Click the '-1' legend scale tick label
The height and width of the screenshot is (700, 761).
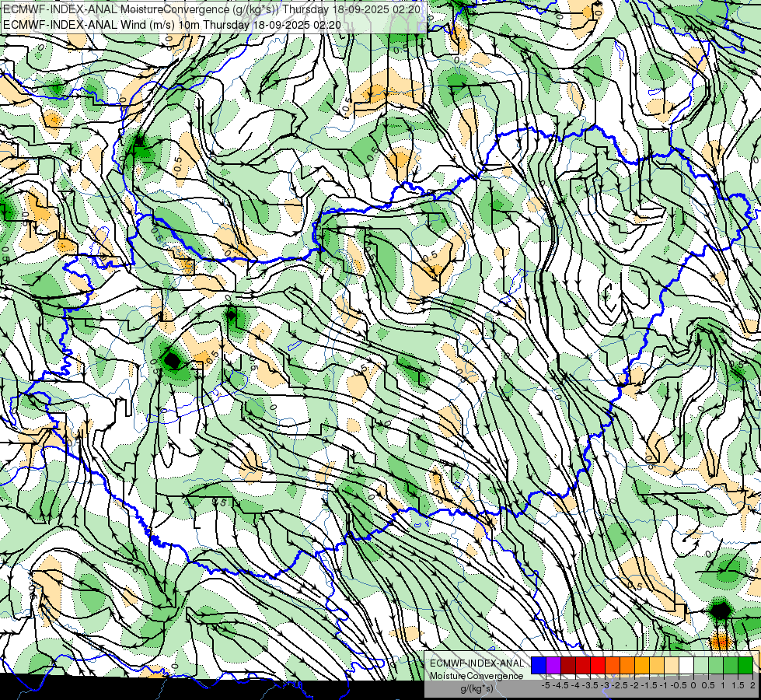click(x=664, y=685)
